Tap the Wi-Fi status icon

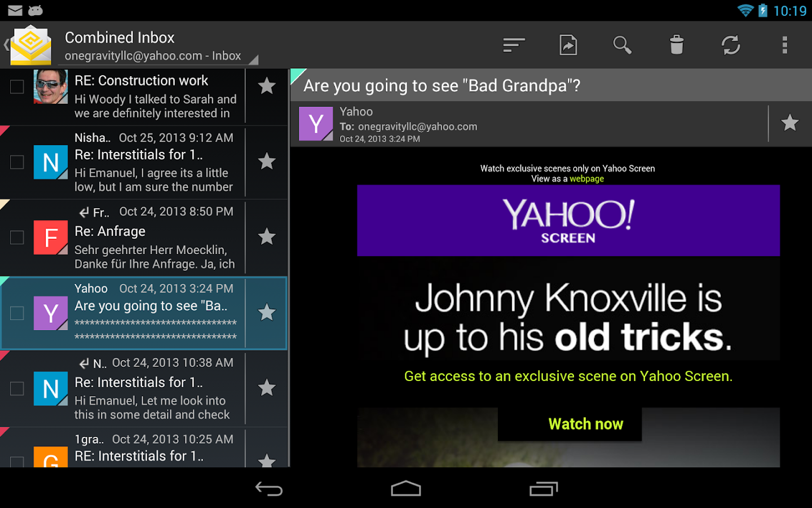745,10
